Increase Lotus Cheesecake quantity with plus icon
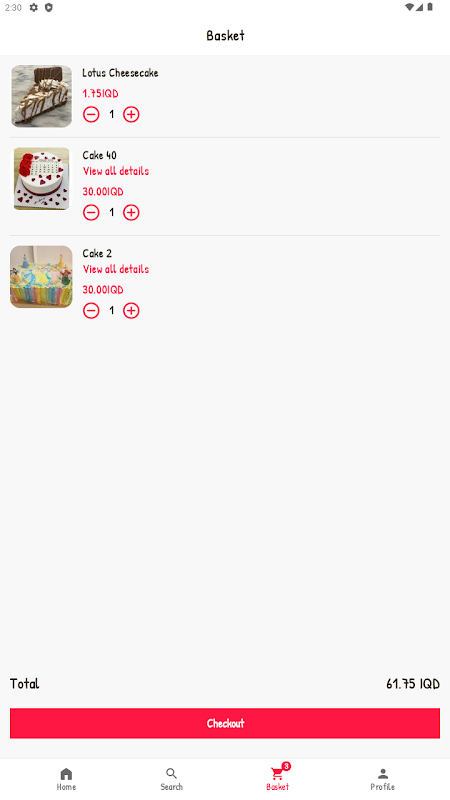 [131, 114]
